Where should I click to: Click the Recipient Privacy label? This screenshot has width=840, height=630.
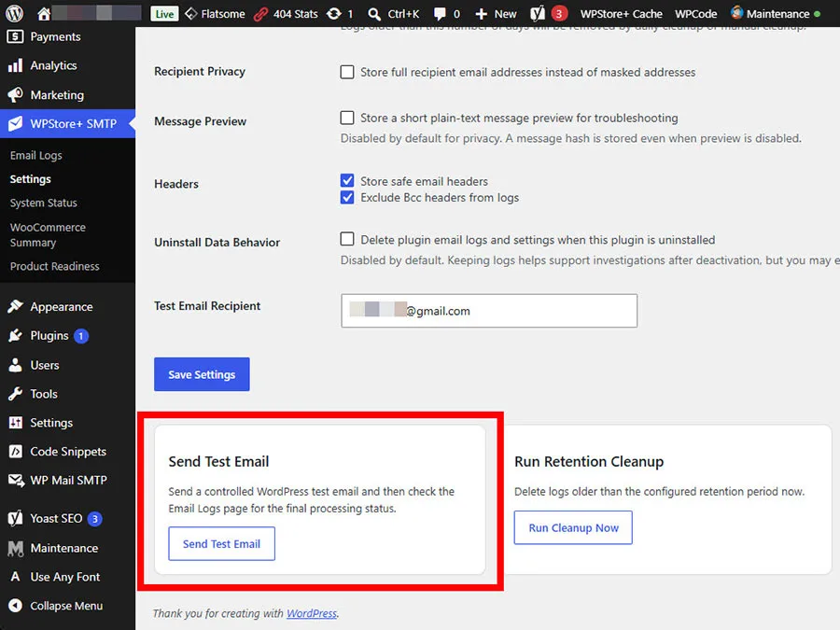click(x=200, y=71)
